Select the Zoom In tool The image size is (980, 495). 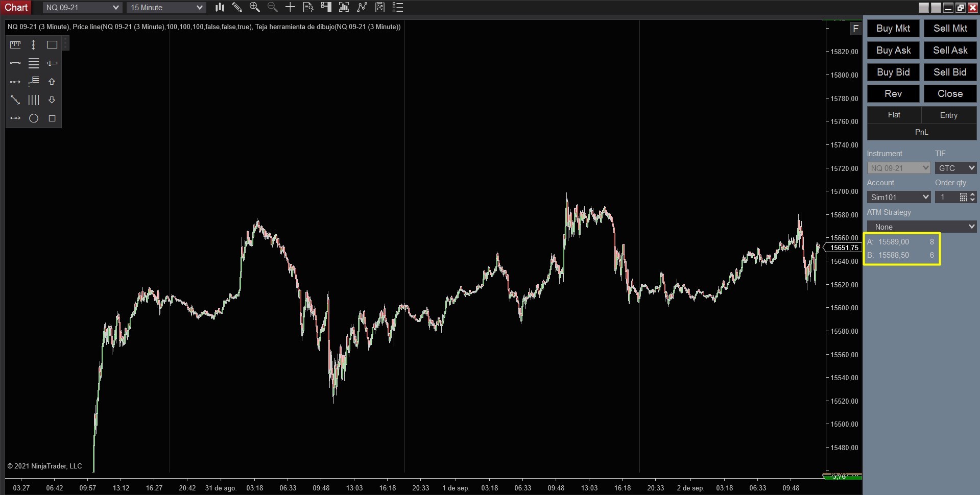coord(254,7)
